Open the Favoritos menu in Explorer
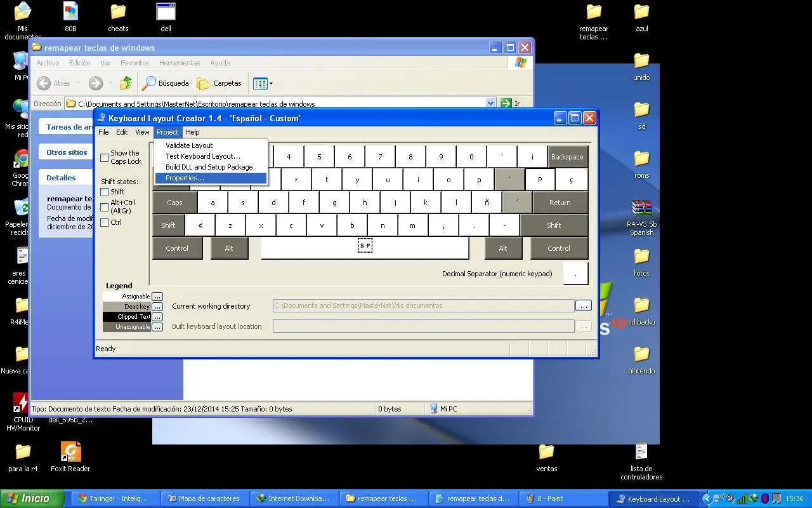Viewport: 812px width, 508px height. (135, 63)
